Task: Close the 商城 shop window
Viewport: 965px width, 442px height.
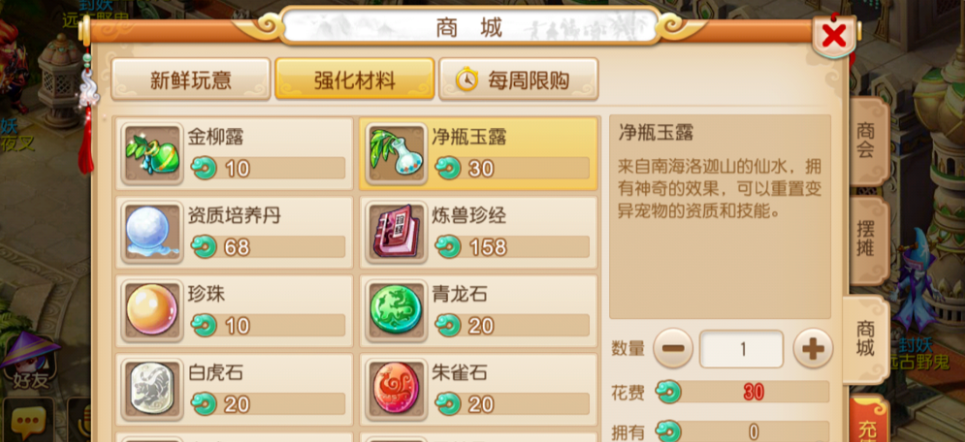Action: [x=834, y=36]
